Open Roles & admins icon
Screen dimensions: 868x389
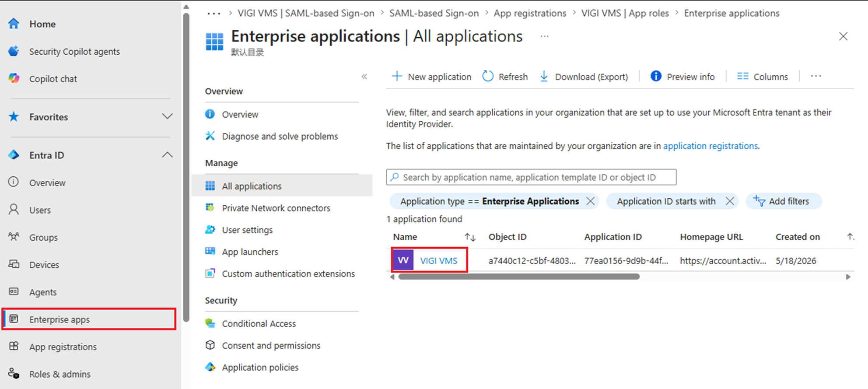14,374
